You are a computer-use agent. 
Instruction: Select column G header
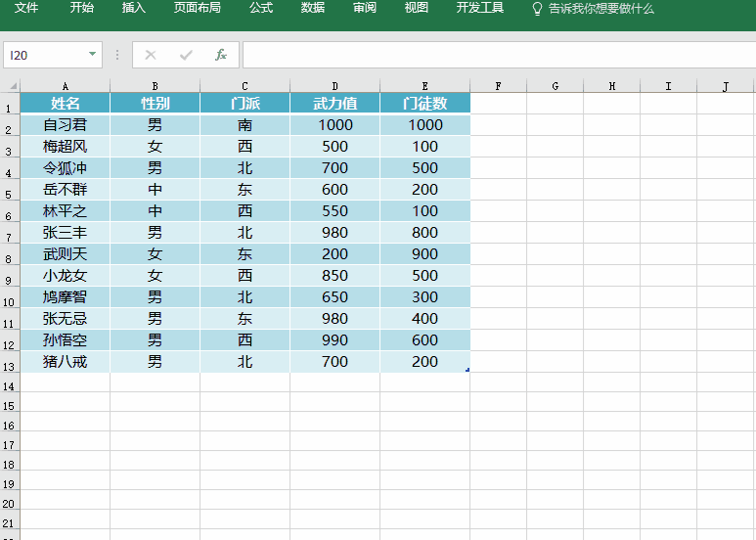(x=555, y=86)
